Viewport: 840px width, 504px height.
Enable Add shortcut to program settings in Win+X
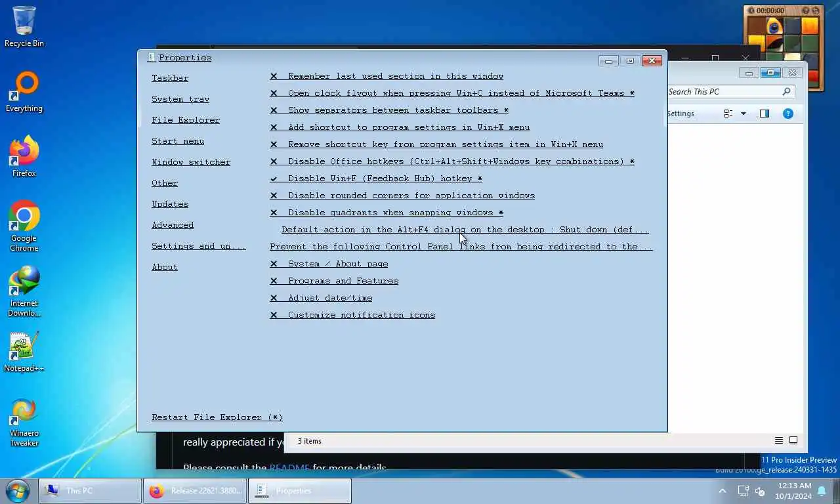(x=400, y=127)
